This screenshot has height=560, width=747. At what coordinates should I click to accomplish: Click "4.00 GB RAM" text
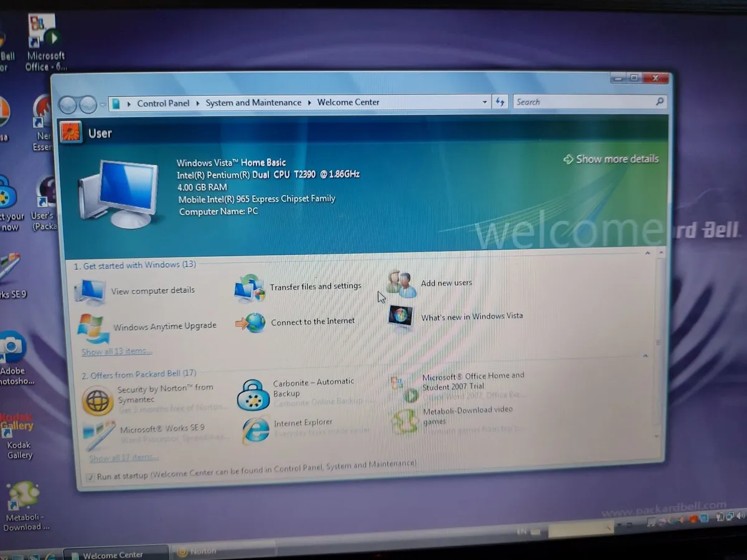[202, 187]
